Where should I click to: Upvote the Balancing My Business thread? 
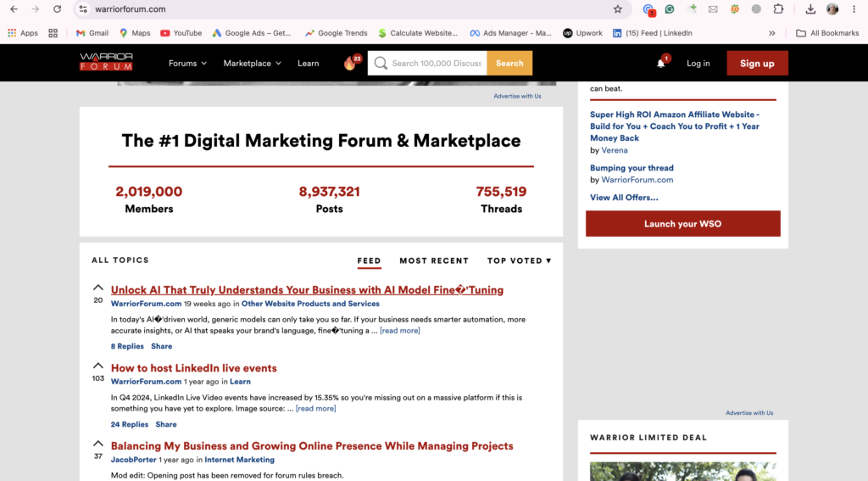pyautogui.click(x=98, y=444)
